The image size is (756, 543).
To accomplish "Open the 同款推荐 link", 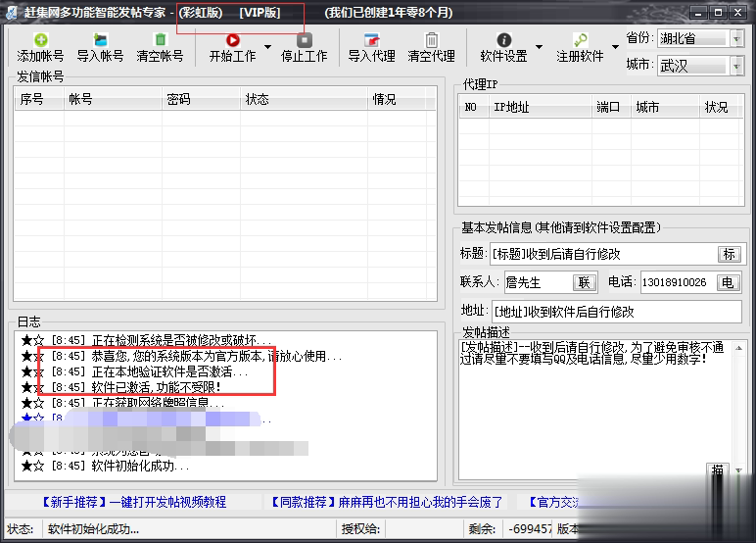I will click(387, 502).
